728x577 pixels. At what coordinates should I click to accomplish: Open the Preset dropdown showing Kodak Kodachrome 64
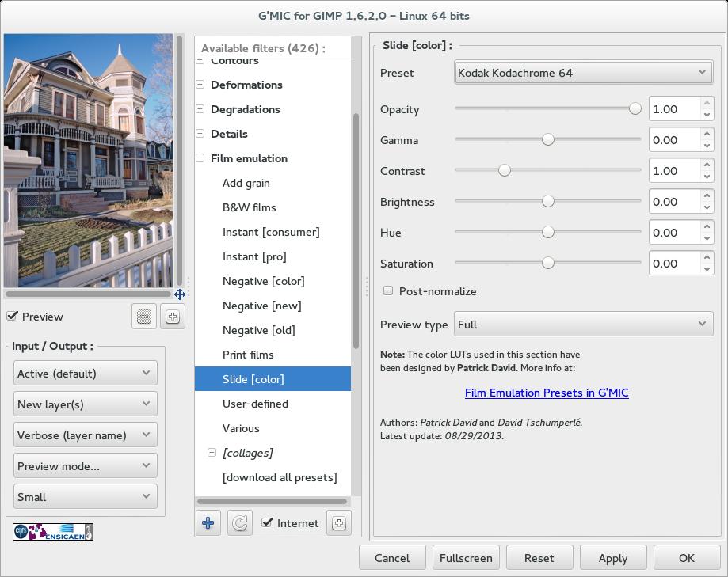click(583, 73)
